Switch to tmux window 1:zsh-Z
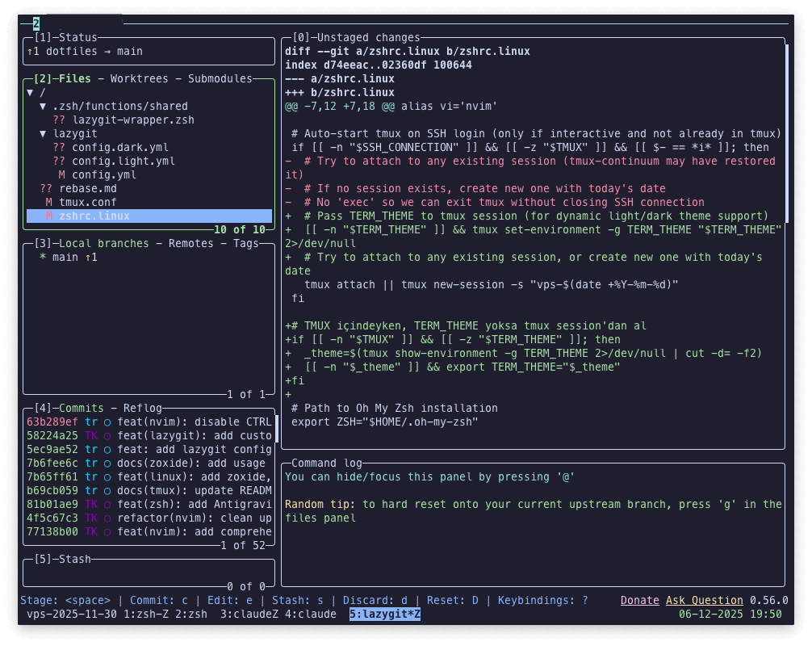Image resolution: width=812 pixels, height=646 pixels. pyautogui.click(x=146, y=615)
